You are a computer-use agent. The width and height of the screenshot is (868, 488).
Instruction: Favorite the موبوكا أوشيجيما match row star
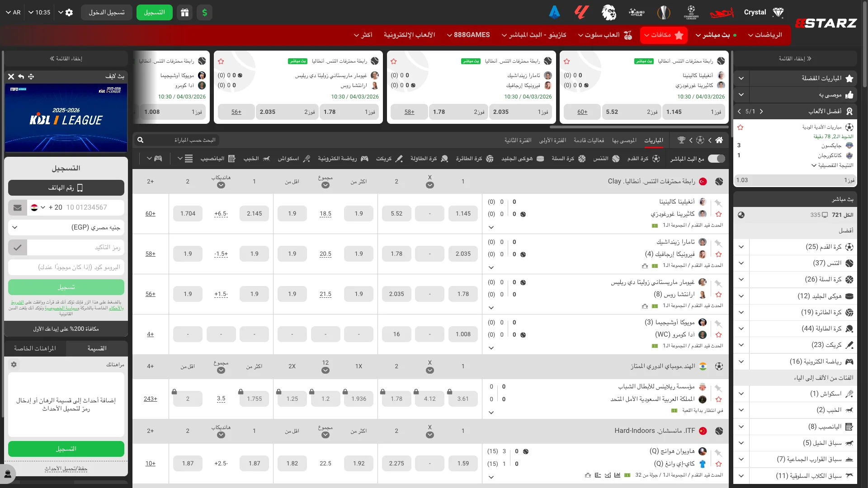click(719, 335)
